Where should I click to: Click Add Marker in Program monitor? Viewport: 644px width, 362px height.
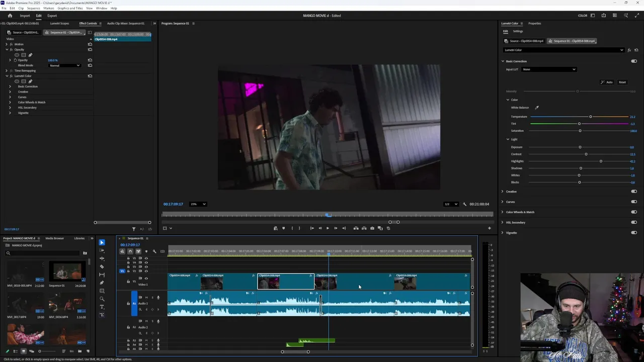[283, 228]
